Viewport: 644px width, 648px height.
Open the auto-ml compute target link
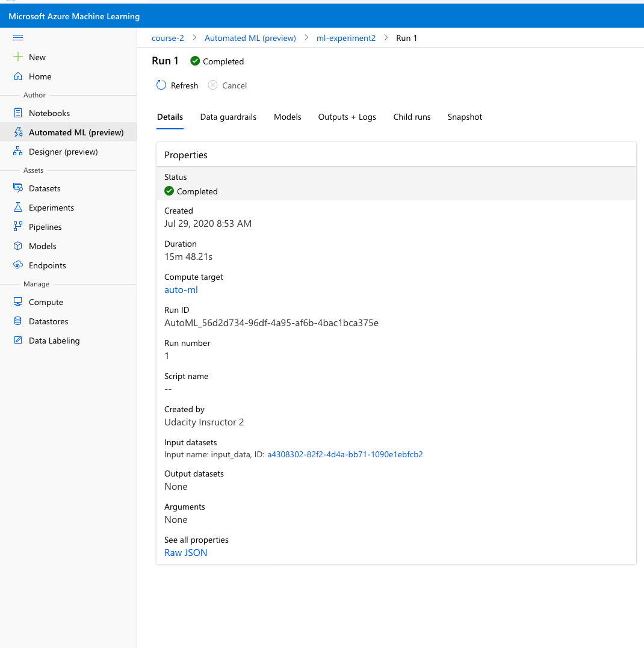181,290
